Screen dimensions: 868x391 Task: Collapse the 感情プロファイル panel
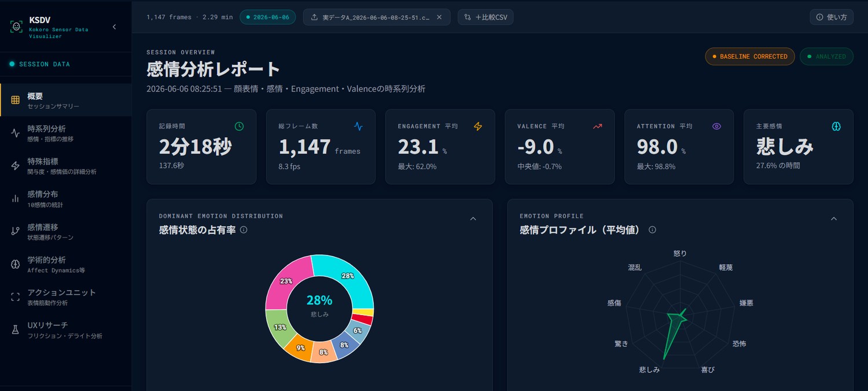pos(834,218)
